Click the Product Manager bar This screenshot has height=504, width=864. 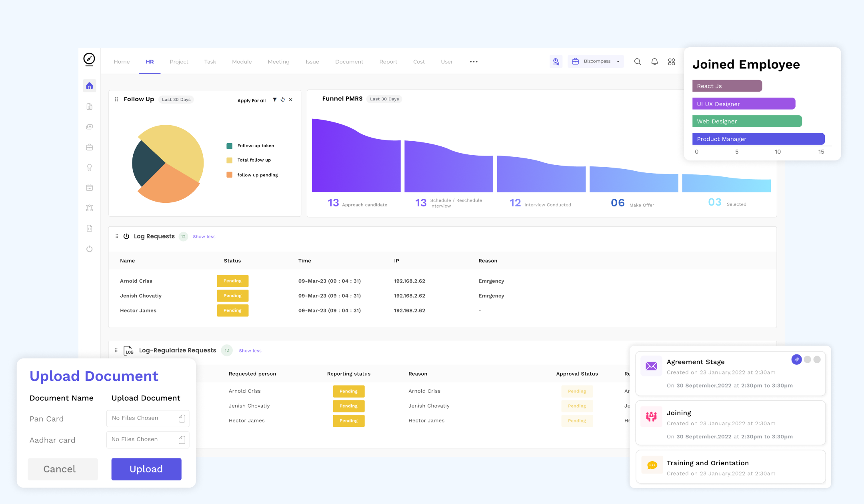click(x=758, y=139)
